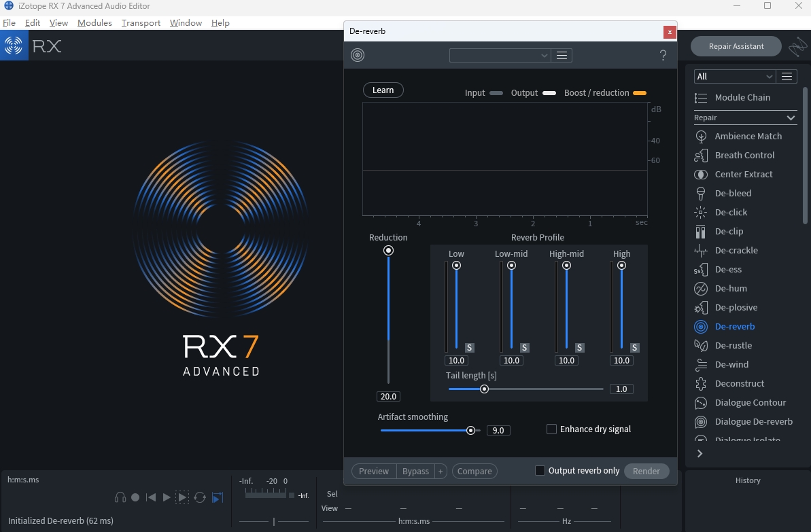Click De-reverb module logo icon in dialog
This screenshot has width=811, height=532.
(x=358, y=55)
